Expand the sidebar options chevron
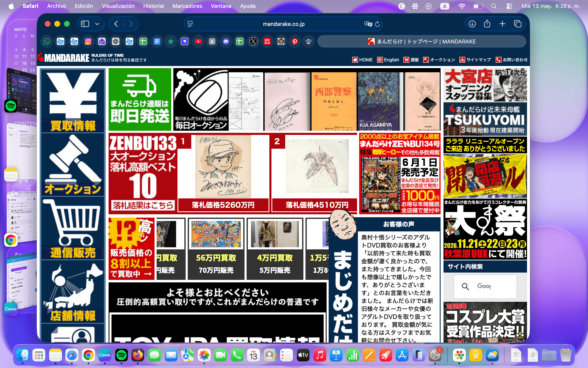Screen dimensions: 588x368 click(97, 24)
